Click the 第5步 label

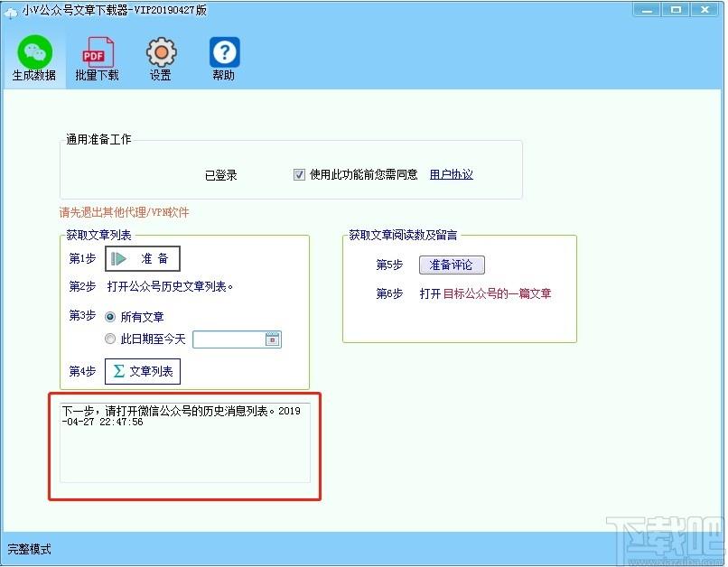389,265
